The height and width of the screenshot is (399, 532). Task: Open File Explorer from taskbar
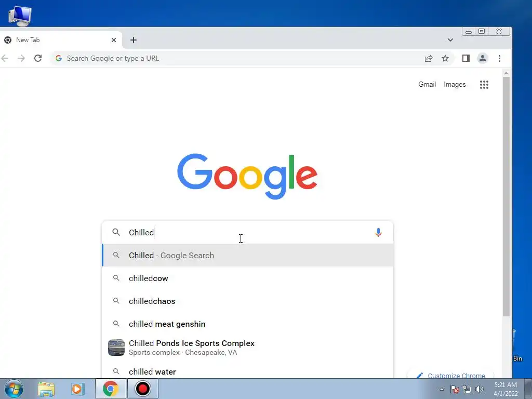tap(46, 389)
